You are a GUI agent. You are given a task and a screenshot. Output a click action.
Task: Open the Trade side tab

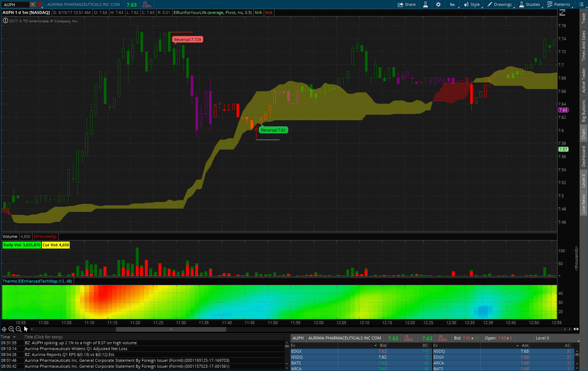click(x=584, y=19)
